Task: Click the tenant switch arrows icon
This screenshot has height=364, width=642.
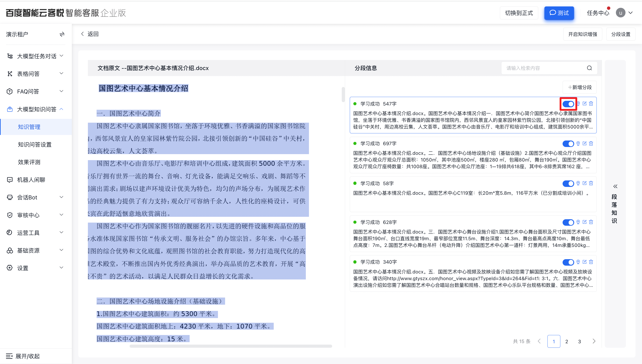Action: click(x=62, y=34)
